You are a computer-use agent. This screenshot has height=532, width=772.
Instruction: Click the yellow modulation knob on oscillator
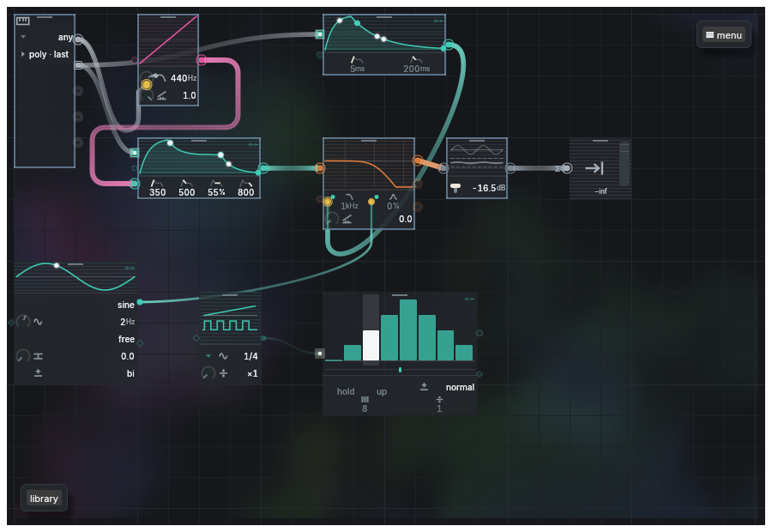coord(146,85)
